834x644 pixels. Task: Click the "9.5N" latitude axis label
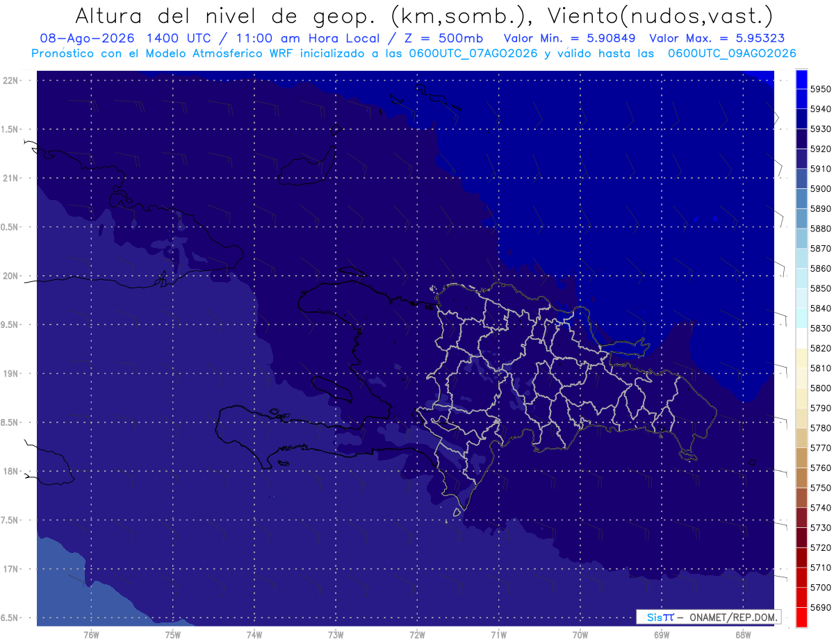point(10,324)
